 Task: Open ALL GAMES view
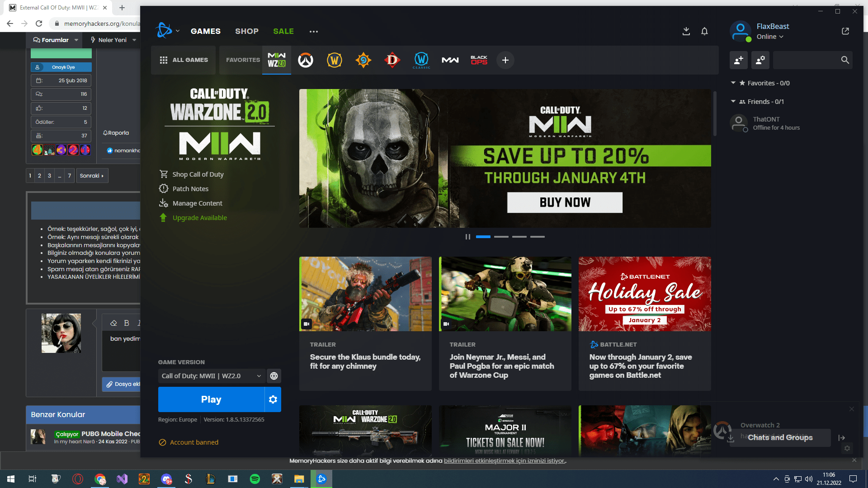(184, 60)
